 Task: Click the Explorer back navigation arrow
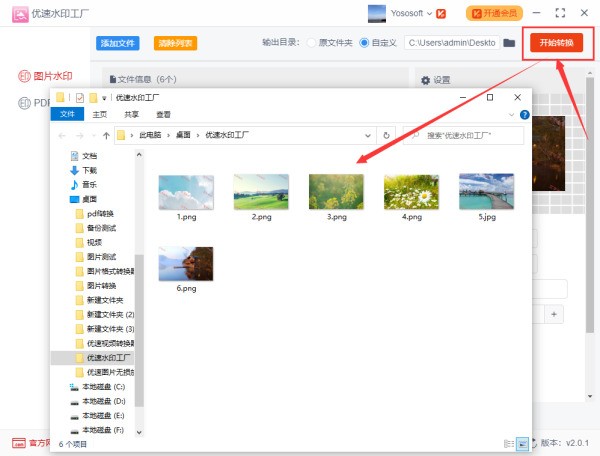[64, 135]
